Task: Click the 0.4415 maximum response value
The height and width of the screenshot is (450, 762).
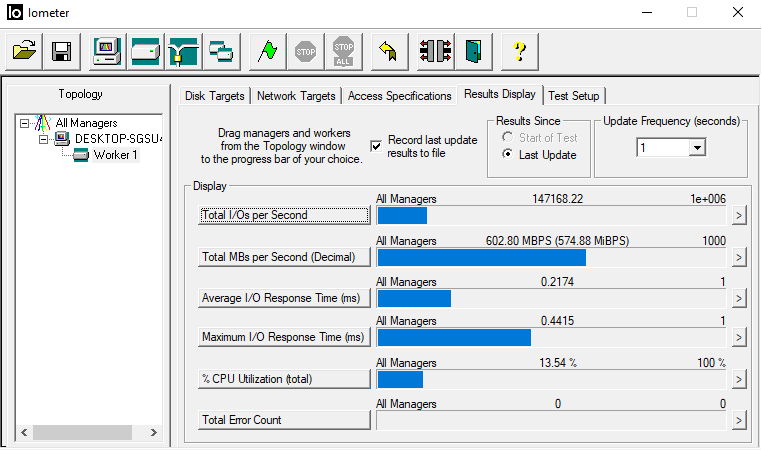Action: [x=557, y=321]
